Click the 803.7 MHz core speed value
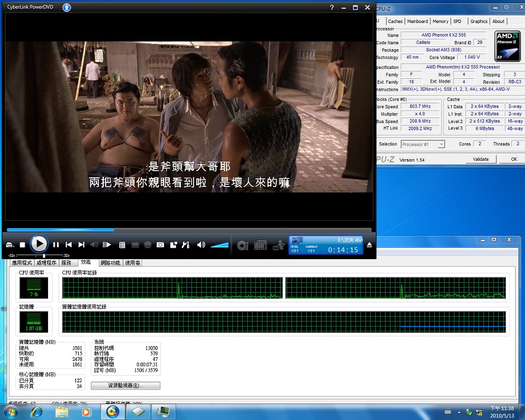 pos(420,106)
